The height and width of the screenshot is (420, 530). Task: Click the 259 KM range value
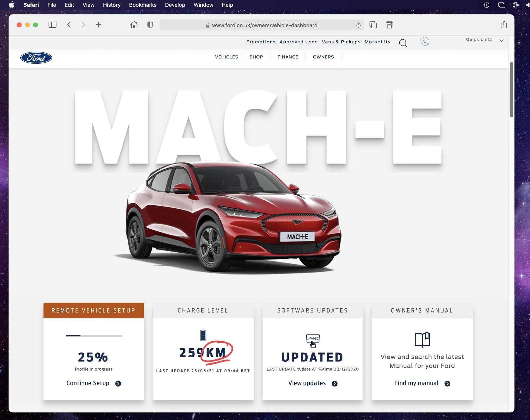(203, 353)
